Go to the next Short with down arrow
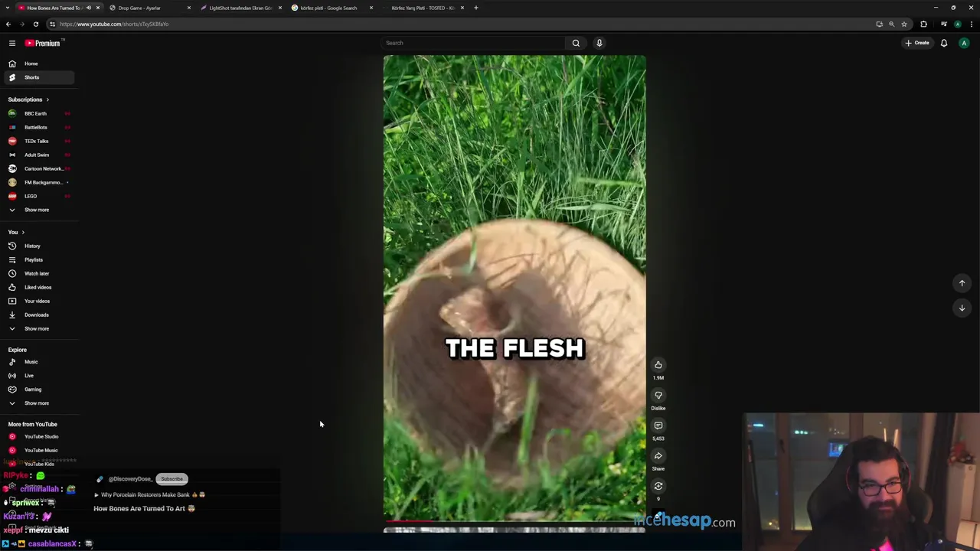 tap(962, 308)
